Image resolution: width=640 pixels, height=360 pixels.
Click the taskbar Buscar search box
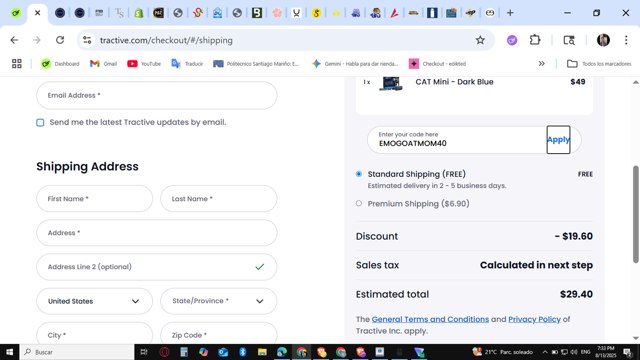pyautogui.click(x=77, y=352)
